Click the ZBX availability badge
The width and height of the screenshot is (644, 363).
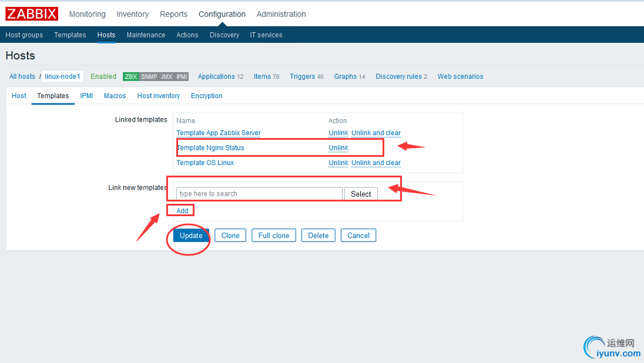pos(131,76)
